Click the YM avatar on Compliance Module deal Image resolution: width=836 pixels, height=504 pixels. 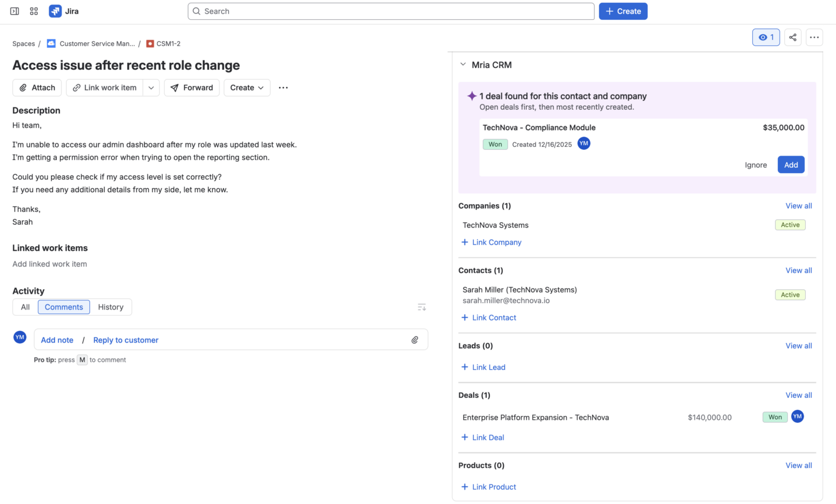pos(584,143)
